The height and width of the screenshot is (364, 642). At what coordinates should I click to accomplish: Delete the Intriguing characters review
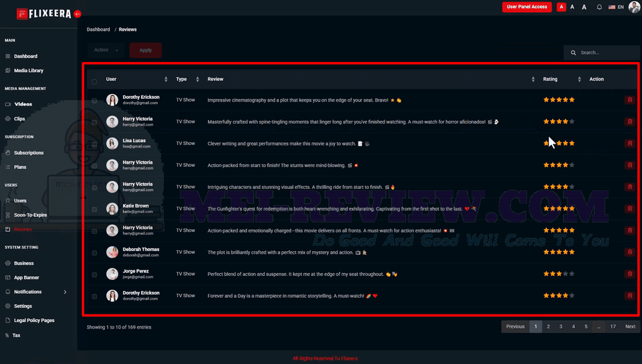630,187
